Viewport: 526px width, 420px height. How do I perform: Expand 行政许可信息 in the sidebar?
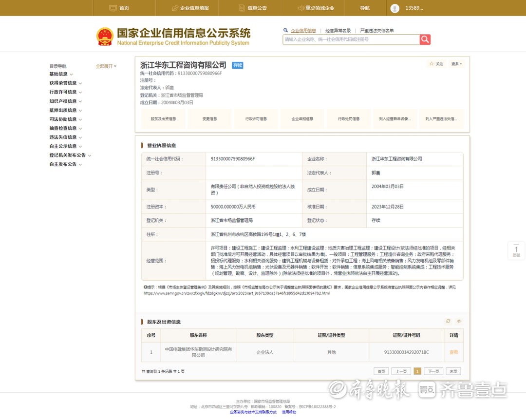click(x=65, y=92)
